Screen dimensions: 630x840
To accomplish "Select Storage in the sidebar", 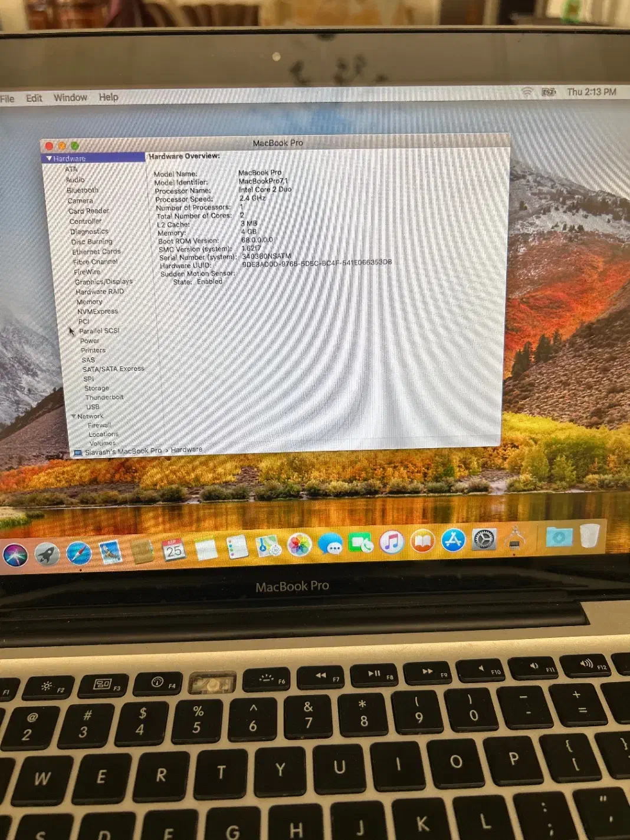I will pos(97,388).
